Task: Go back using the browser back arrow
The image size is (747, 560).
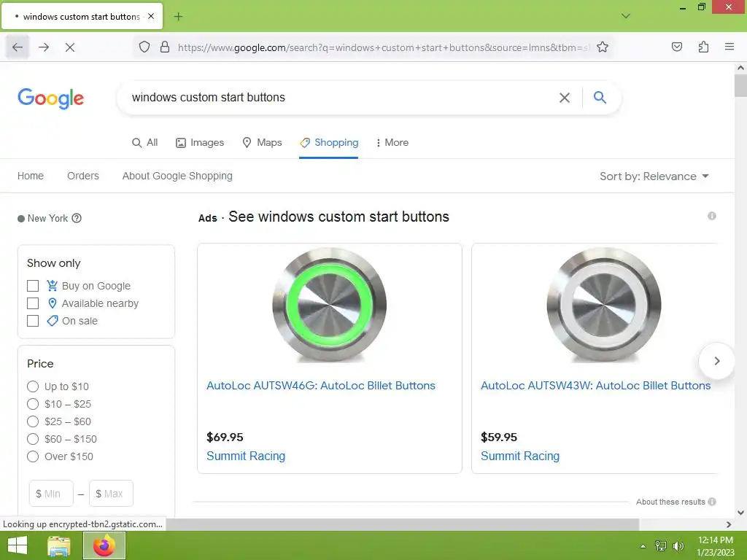Action: click(x=18, y=47)
